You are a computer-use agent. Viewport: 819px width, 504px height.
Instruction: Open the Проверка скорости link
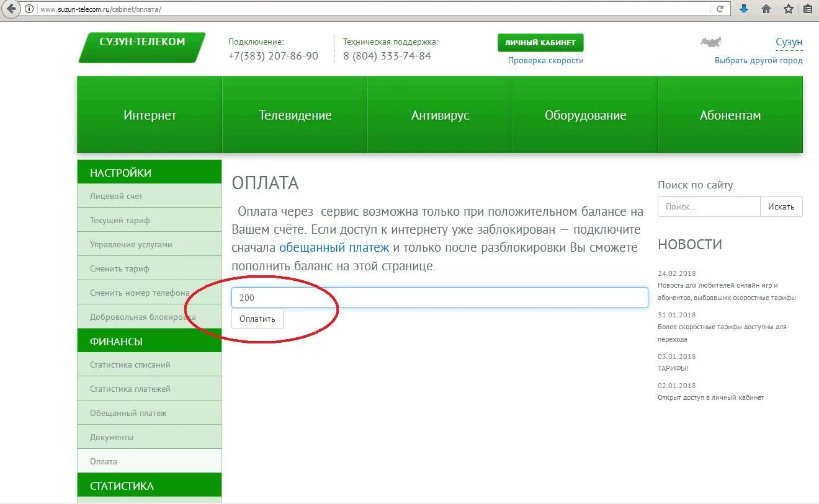[x=546, y=60]
